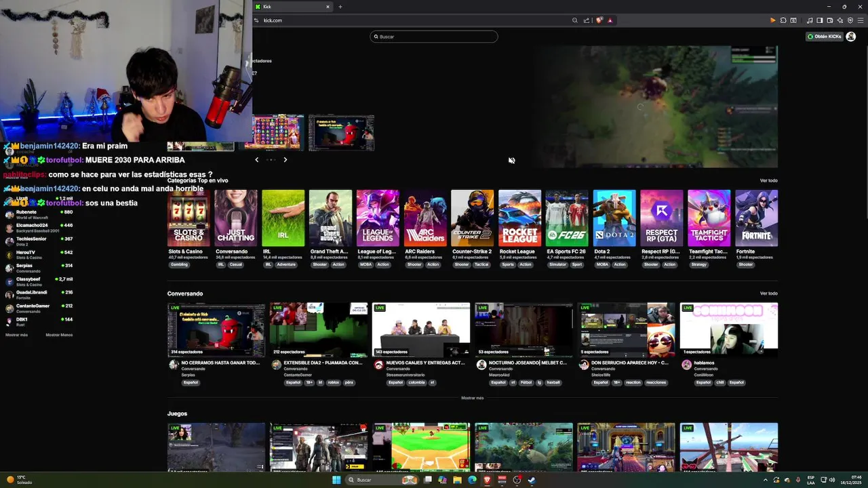Screen dimensions: 868x488
Task: Click the orange play extension icon
Action: [x=772, y=20]
